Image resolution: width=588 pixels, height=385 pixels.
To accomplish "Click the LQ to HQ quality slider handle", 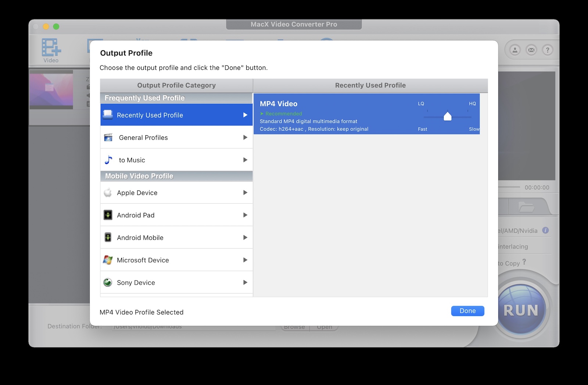I will tap(447, 117).
